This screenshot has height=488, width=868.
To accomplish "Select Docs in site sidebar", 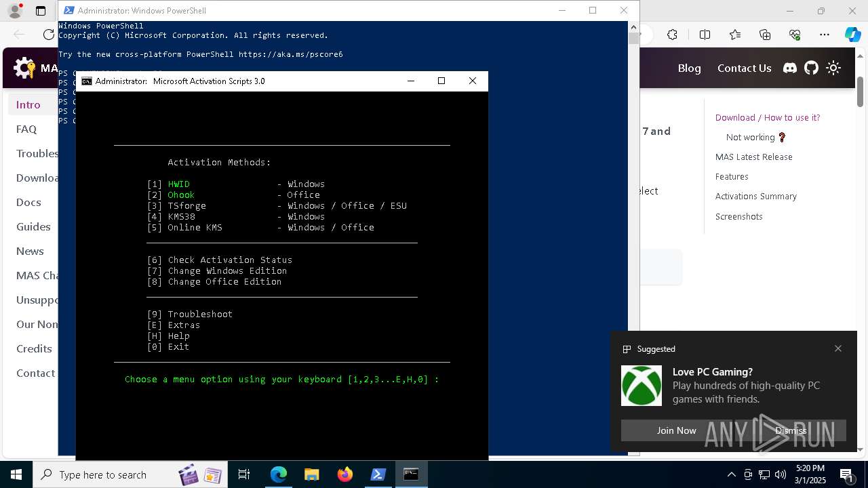I will pyautogui.click(x=28, y=202).
